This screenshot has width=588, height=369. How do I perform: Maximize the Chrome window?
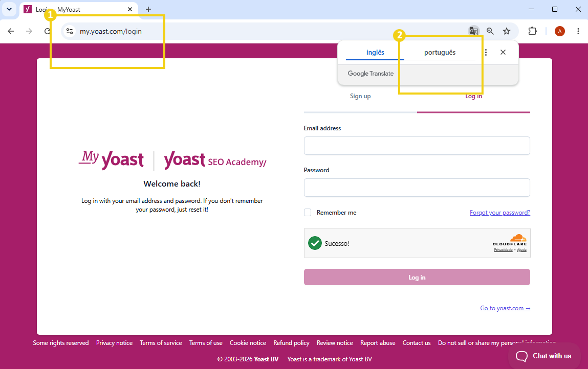[x=555, y=9]
